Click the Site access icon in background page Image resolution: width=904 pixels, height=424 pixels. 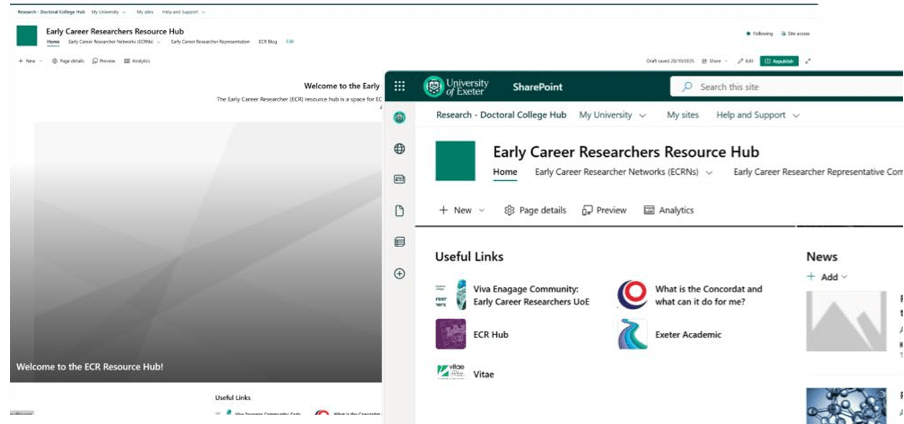(784, 34)
